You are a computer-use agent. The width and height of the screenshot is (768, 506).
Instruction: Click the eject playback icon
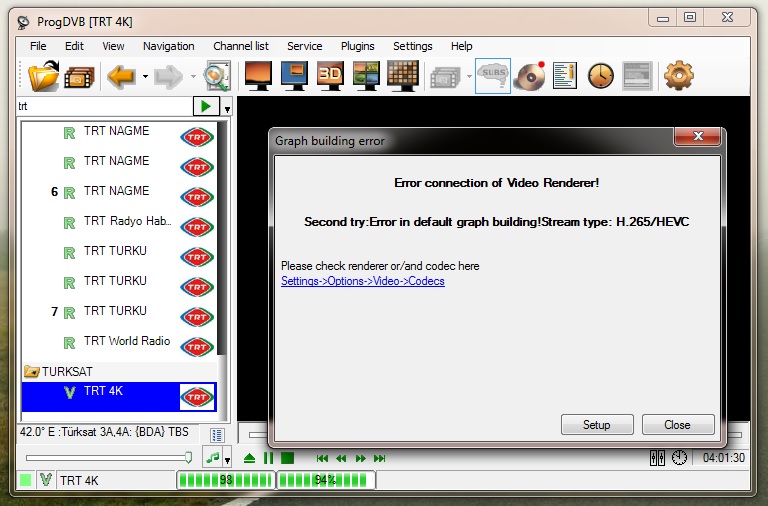click(x=249, y=458)
